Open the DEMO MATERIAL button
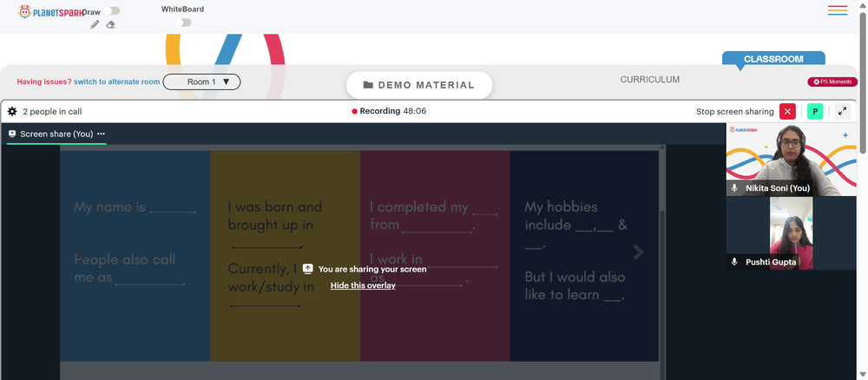The height and width of the screenshot is (380, 868). 419,85
